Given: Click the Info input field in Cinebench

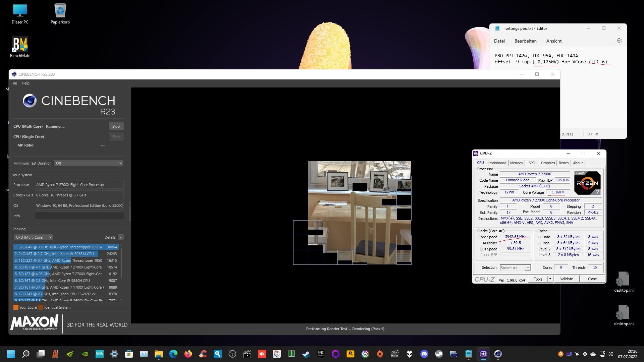Looking at the screenshot, I should pos(79,216).
